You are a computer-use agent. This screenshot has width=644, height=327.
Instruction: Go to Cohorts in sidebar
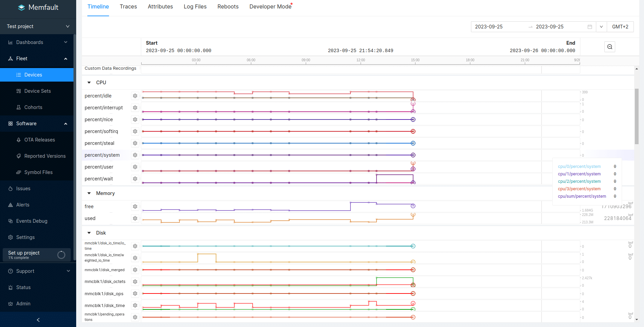(37, 107)
